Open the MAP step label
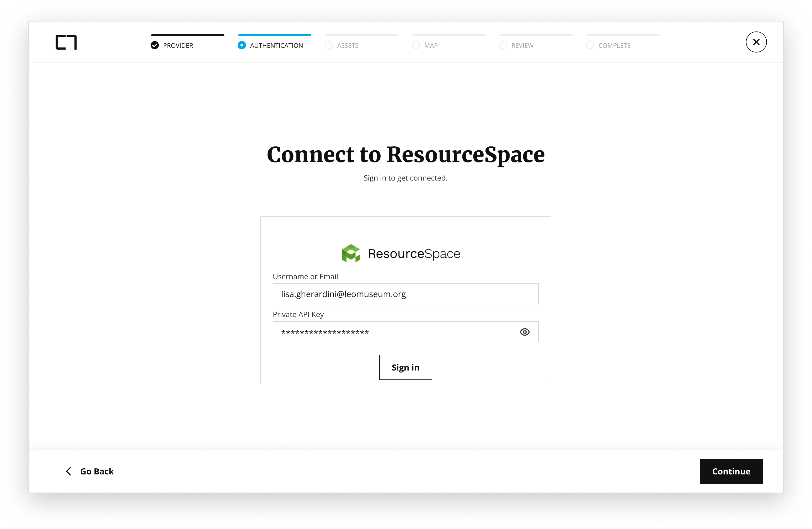812x529 pixels. click(x=431, y=45)
